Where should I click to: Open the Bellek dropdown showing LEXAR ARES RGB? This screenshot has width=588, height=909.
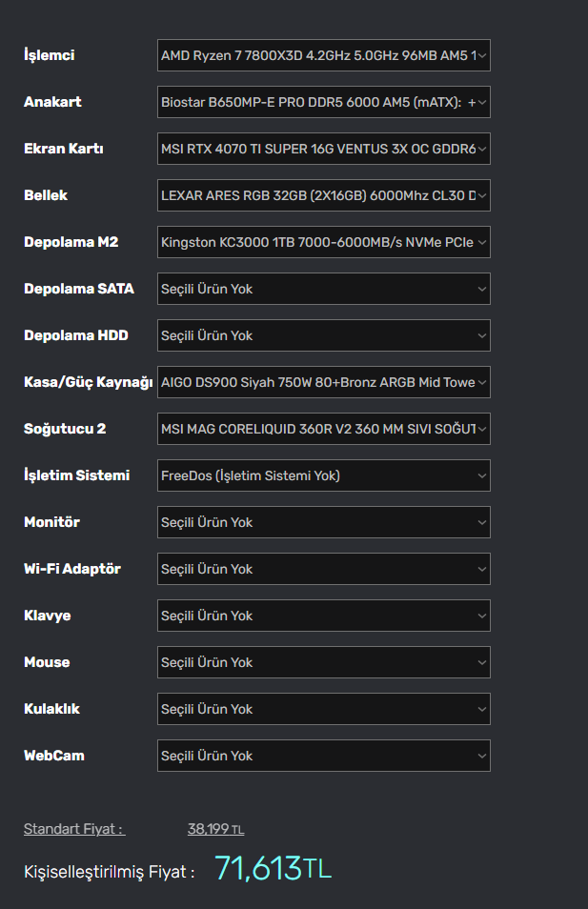(324, 195)
